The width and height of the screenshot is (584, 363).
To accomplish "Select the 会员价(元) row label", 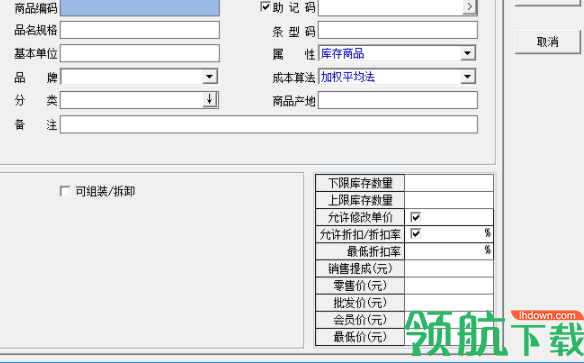I will pos(360,320).
